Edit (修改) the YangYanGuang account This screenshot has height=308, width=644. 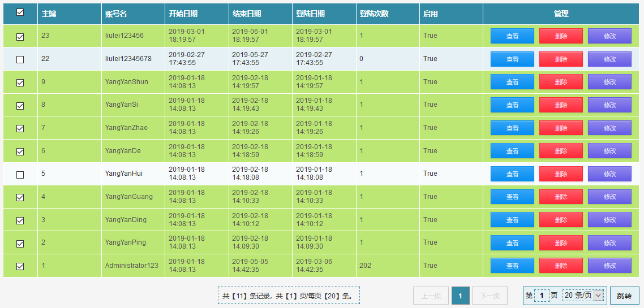coord(610,197)
